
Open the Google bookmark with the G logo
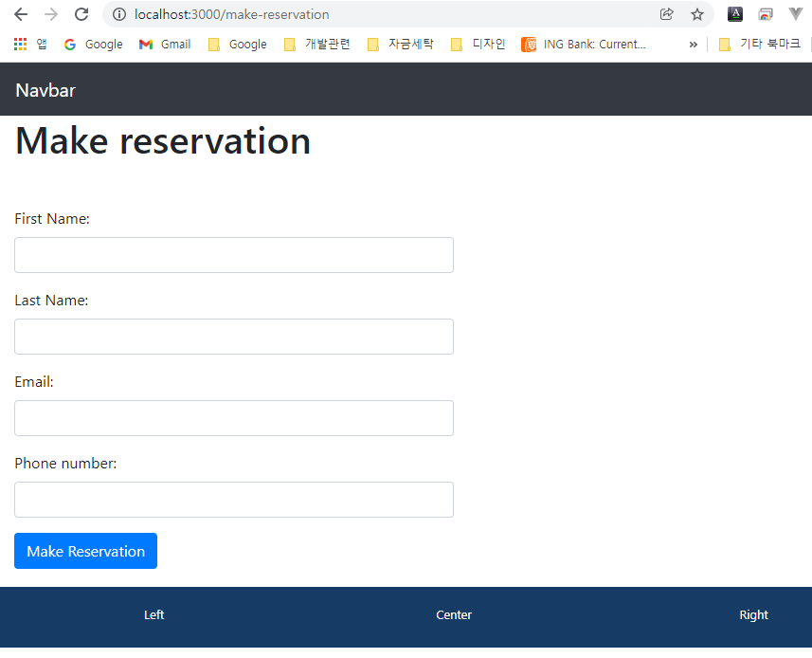coord(93,45)
